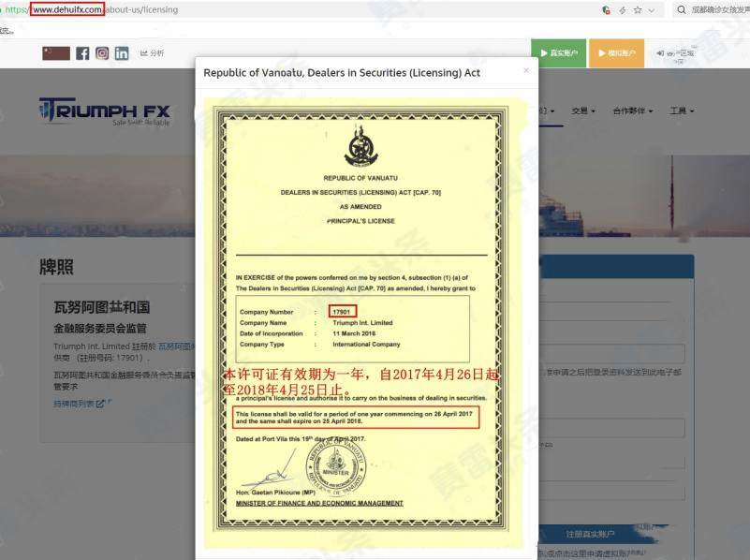
Task: Click the security shield icon in address bar
Action: coord(606,10)
